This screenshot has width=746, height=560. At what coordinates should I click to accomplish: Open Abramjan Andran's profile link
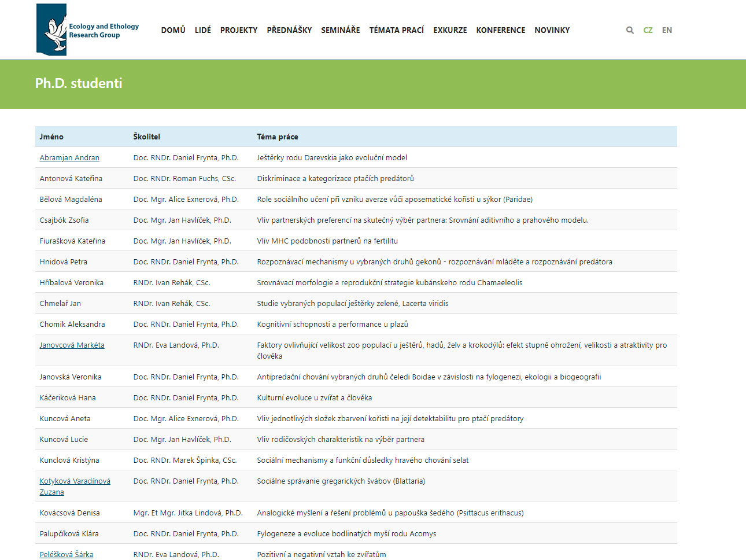pos(69,157)
